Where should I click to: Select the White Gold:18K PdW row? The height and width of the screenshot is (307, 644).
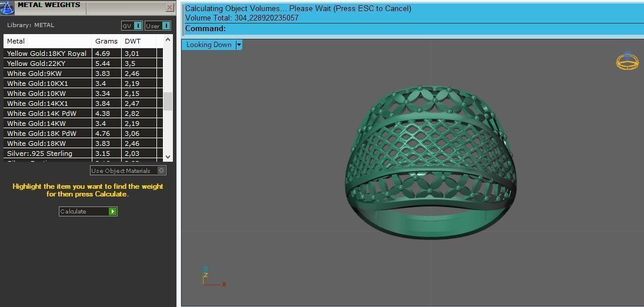click(x=84, y=133)
